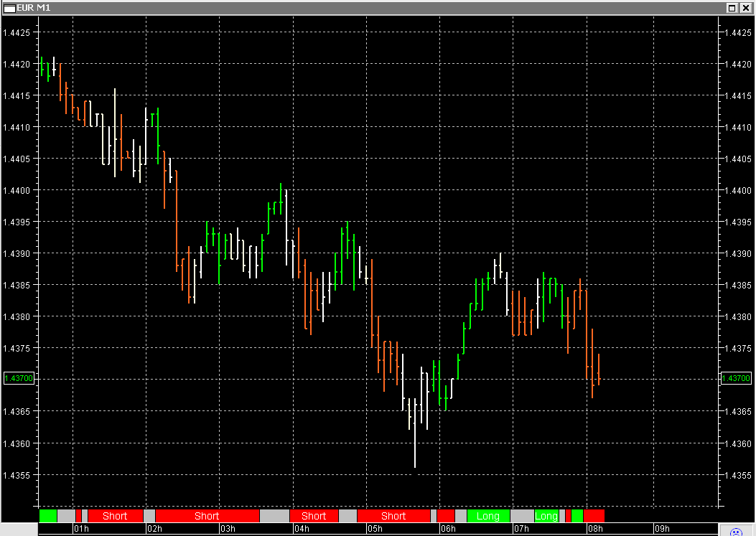The height and width of the screenshot is (536, 756).
Task: Click the EUR M1 window system-menu icon
Action: pyautogui.click(x=10, y=8)
